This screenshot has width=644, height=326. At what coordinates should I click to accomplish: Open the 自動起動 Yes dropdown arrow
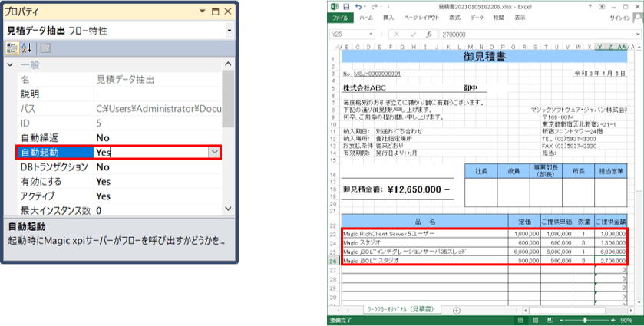(213, 153)
